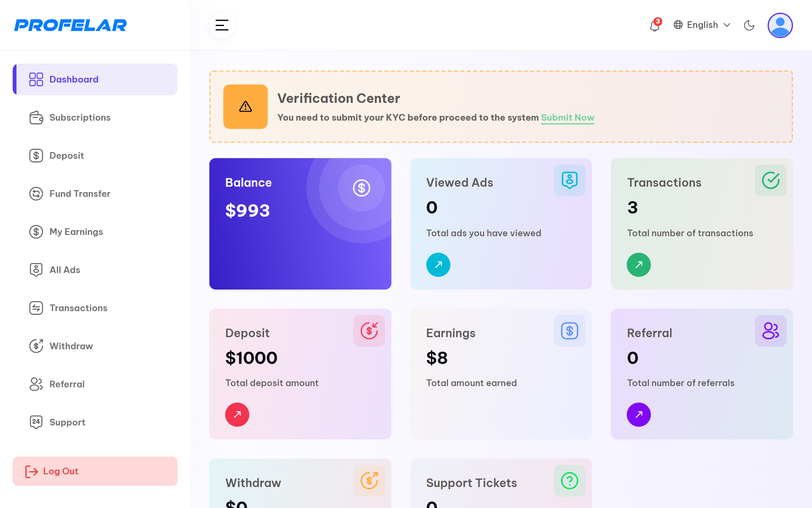The height and width of the screenshot is (508, 812).
Task: Open Referral details via purple arrow button
Action: coord(639,415)
